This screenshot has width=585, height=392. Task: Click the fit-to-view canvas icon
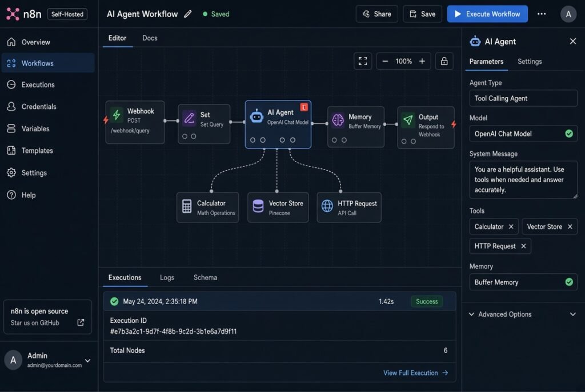pos(363,61)
